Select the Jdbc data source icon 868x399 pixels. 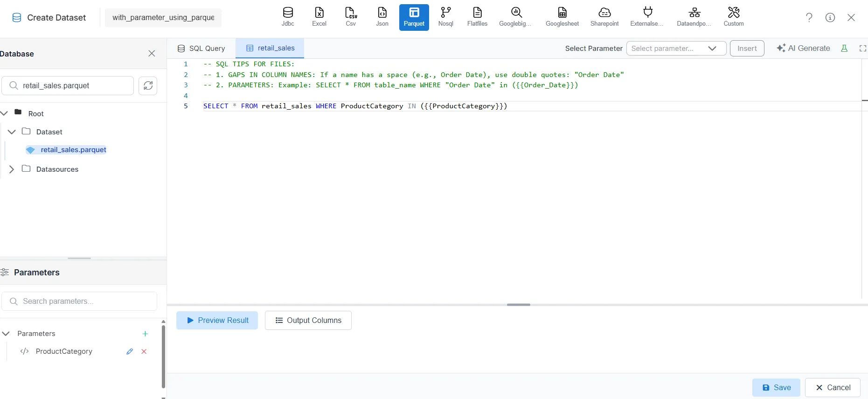288,17
